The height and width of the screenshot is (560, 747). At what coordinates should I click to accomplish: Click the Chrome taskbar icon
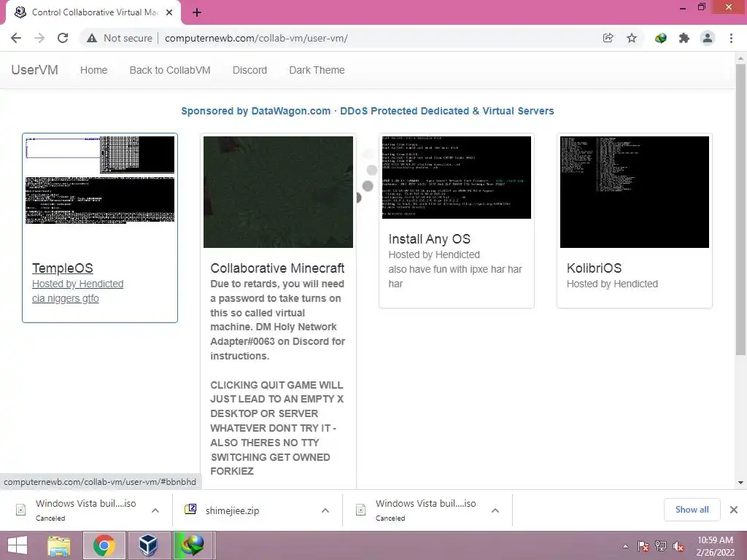[104, 545]
